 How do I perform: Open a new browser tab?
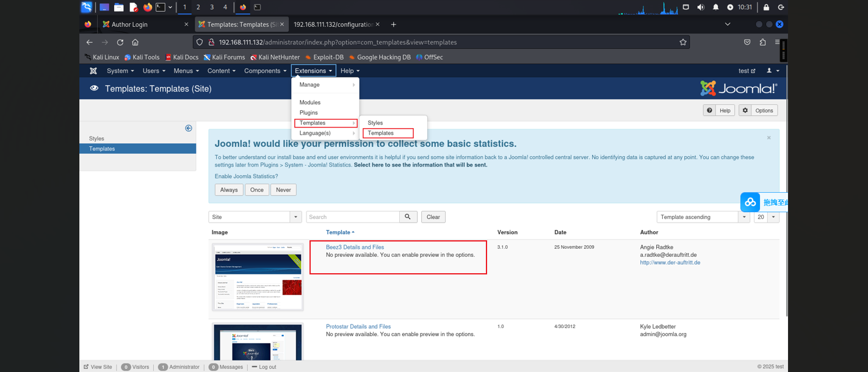pyautogui.click(x=394, y=24)
